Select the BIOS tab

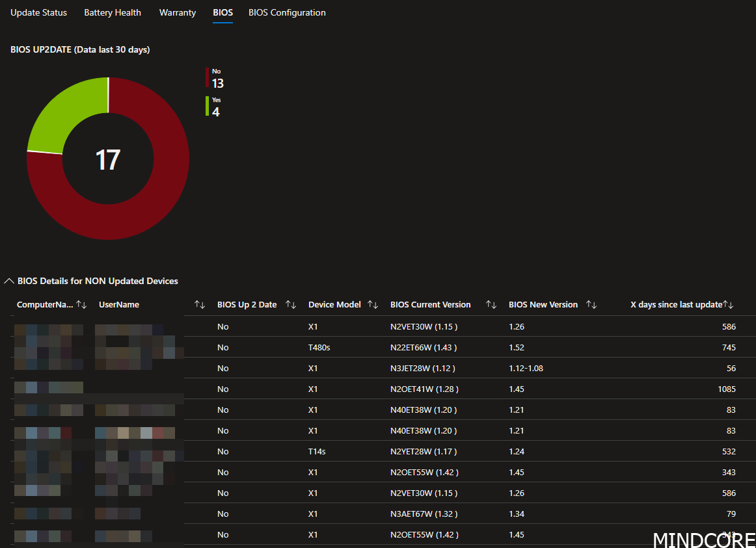[x=223, y=12]
